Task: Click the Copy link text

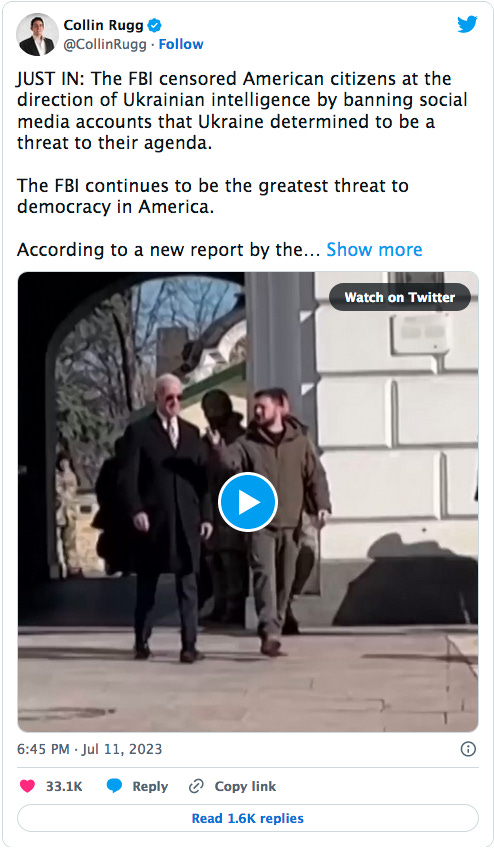Action: (x=245, y=786)
